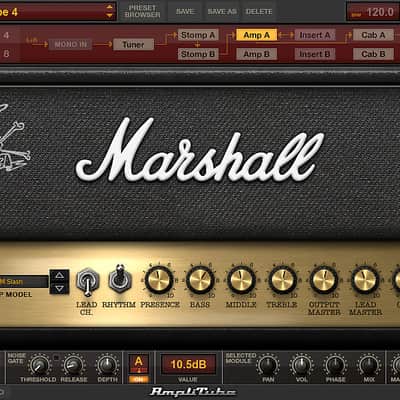Click the noise gate indicator LED

(56, 358)
